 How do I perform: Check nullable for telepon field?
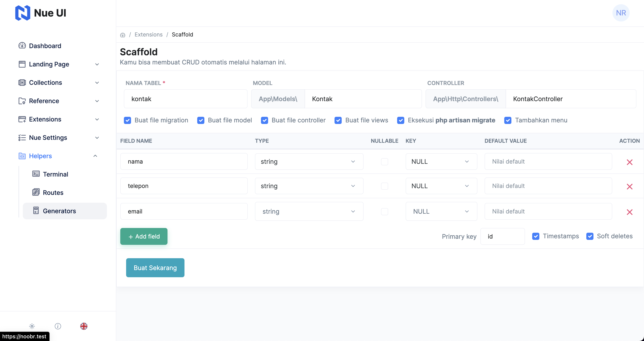[x=385, y=186]
